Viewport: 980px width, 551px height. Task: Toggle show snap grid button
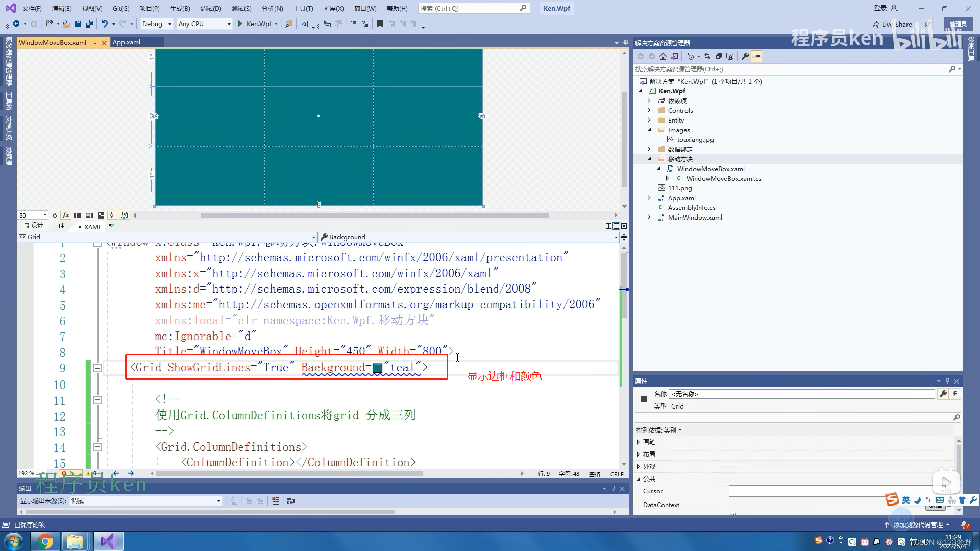(78, 215)
